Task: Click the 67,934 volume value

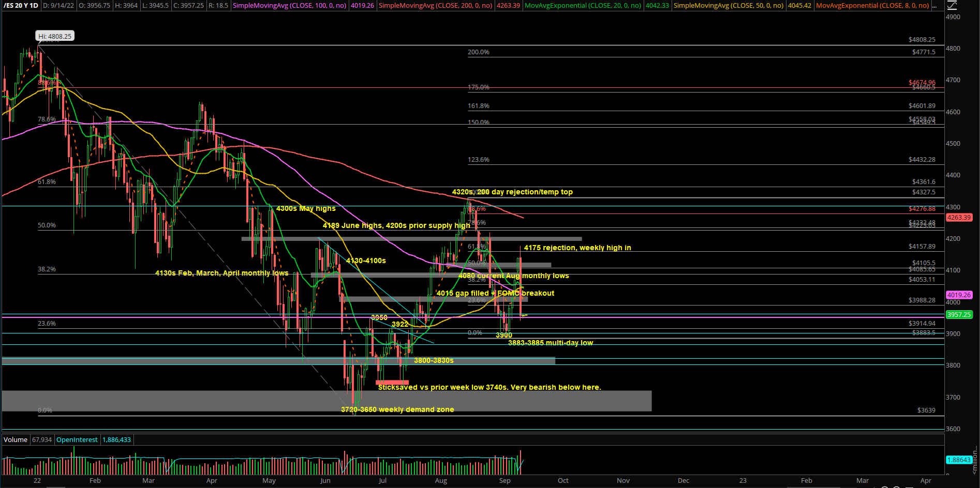Action: point(42,440)
